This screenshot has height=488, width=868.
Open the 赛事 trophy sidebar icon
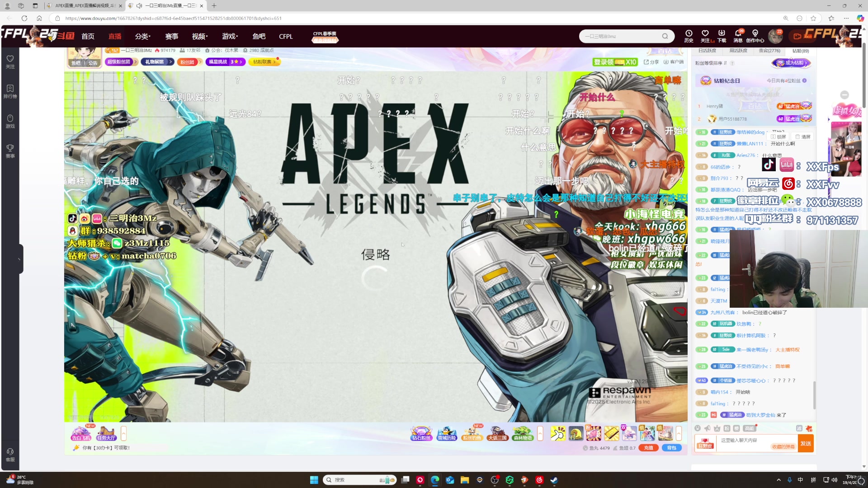point(10,151)
